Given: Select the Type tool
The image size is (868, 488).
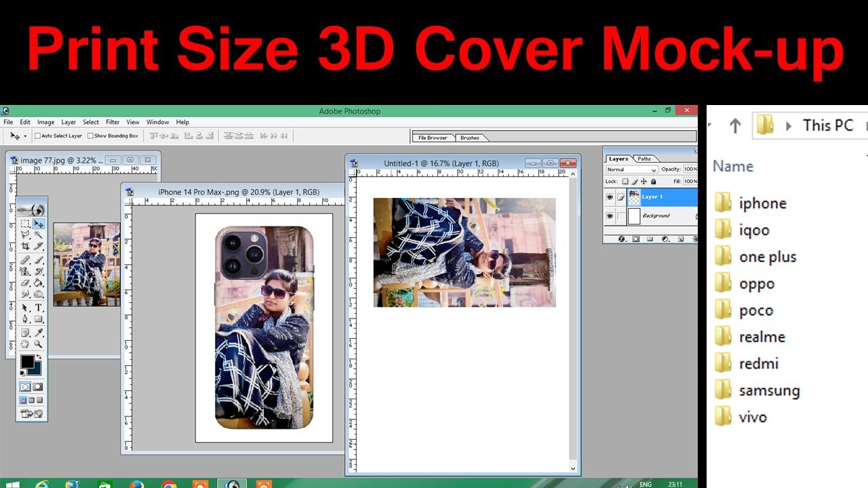Looking at the screenshot, I should pyautogui.click(x=39, y=308).
